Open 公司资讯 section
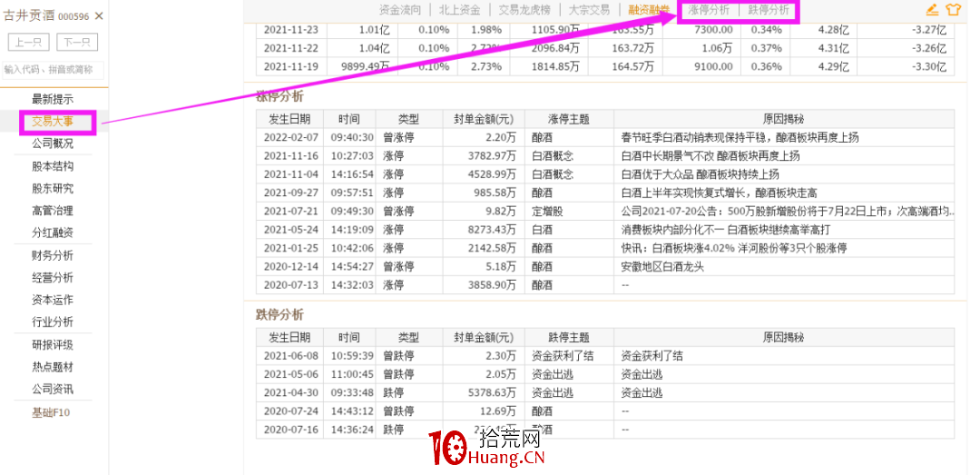 point(53,390)
